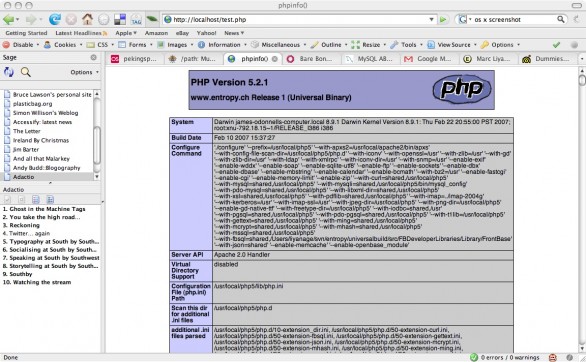Click the Sage sidebar search magnifier
586x362 pixels.
(x=26, y=72)
